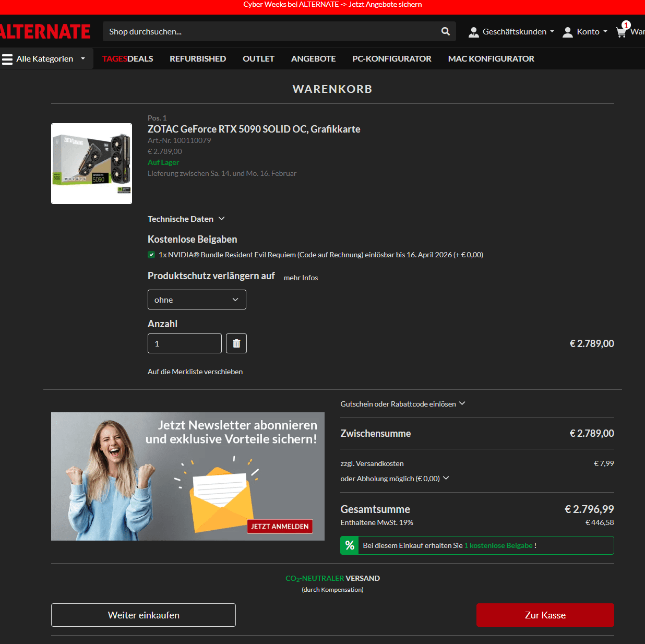The image size is (645, 644).
Task: Click the Zwischensumme € 2.789,00 amount
Action: coord(592,433)
